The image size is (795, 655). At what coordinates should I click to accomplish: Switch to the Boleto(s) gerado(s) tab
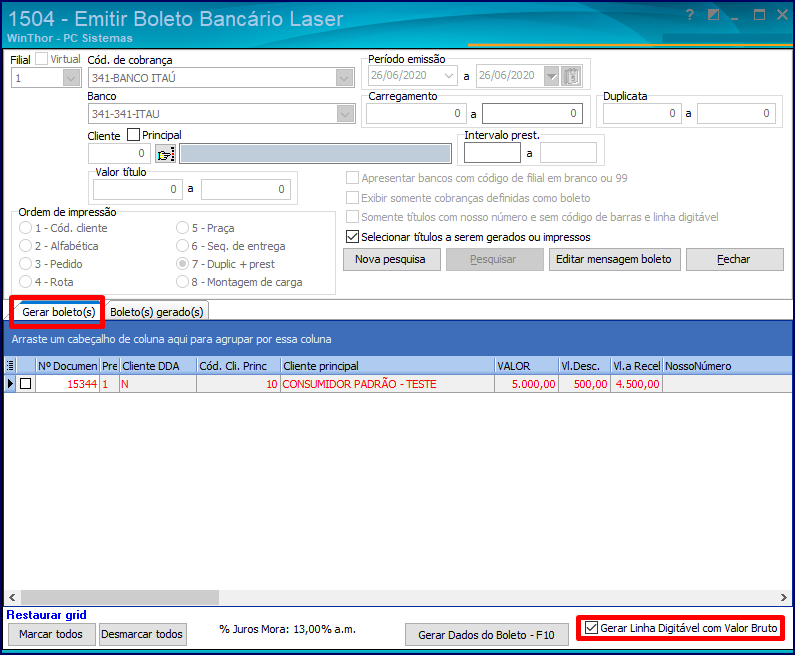pos(157,312)
